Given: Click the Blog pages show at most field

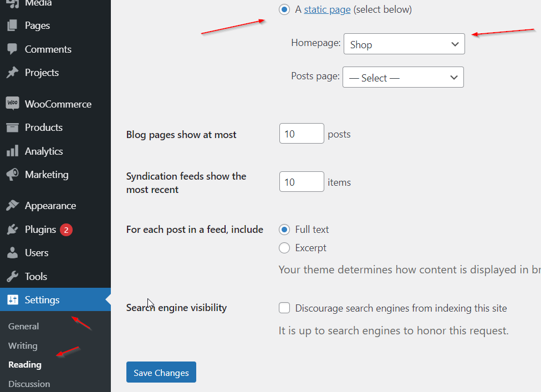Looking at the screenshot, I should click(302, 134).
